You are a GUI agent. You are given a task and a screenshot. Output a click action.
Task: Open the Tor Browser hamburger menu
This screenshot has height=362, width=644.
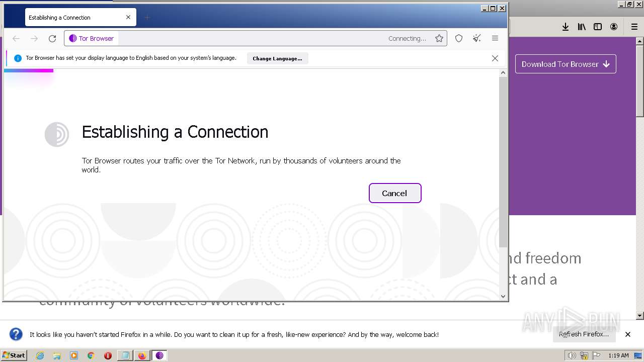[495, 38]
